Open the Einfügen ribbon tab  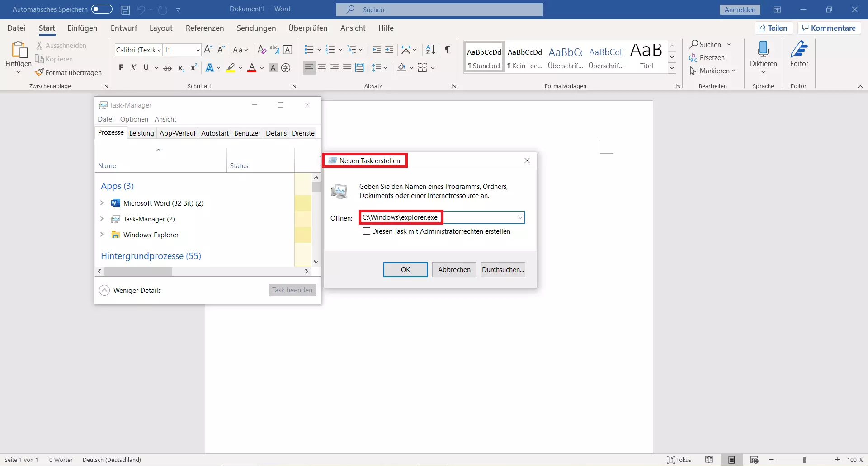pyautogui.click(x=82, y=28)
